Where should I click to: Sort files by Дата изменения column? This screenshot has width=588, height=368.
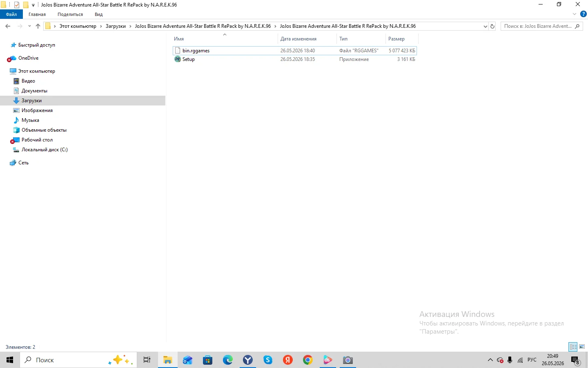click(298, 39)
